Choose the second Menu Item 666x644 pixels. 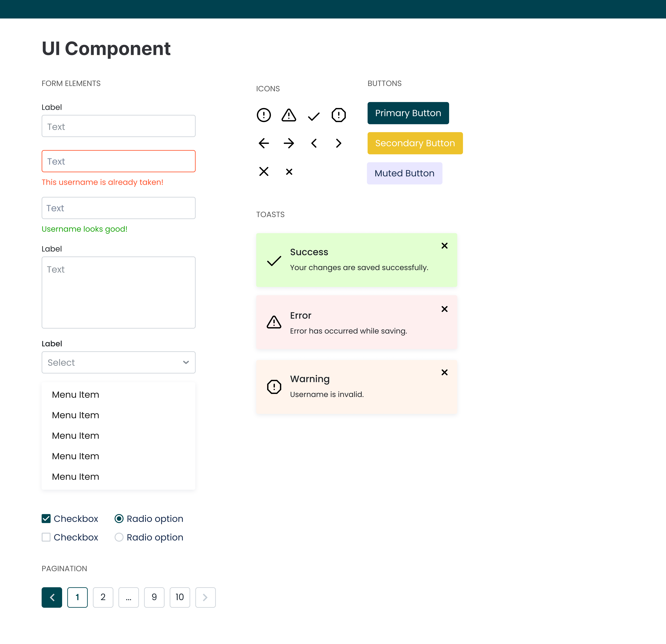pyautogui.click(x=119, y=415)
